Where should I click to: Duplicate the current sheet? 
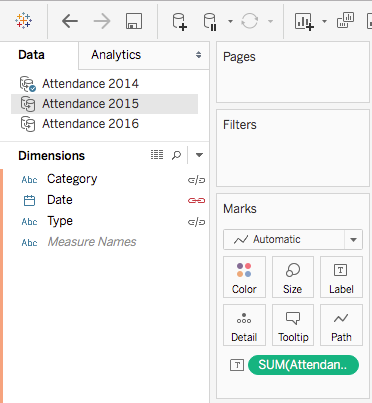345,20
